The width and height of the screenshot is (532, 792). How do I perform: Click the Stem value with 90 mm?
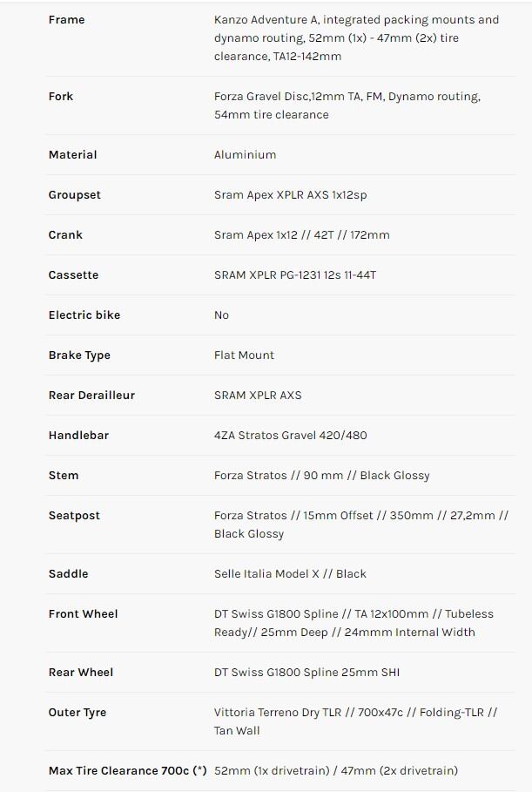coord(321,476)
